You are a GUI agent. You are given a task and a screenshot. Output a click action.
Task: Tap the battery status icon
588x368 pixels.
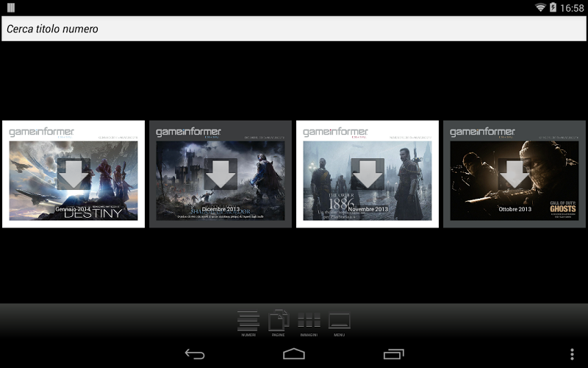coord(553,7)
